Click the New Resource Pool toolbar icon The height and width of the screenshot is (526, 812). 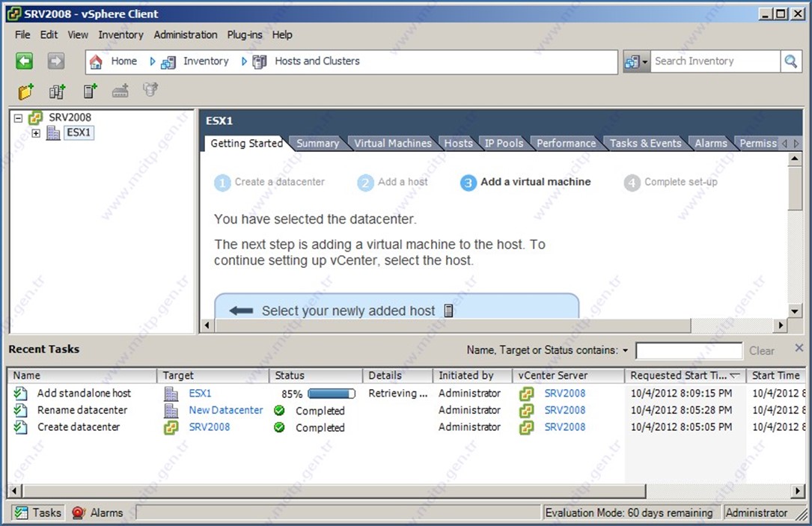pos(150,90)
